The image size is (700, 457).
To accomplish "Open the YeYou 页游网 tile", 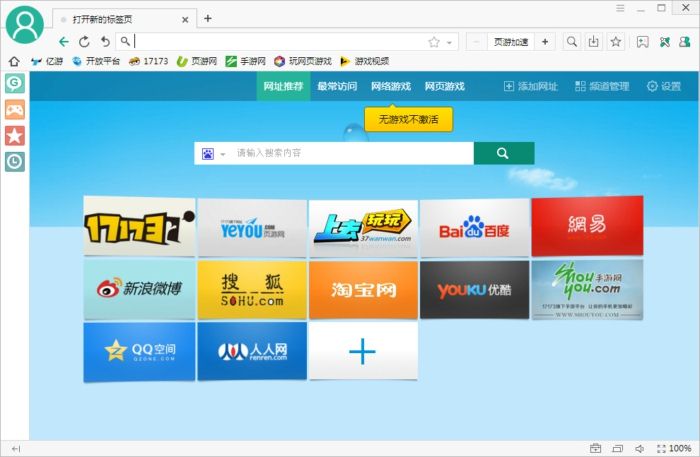I will [252, 228].
